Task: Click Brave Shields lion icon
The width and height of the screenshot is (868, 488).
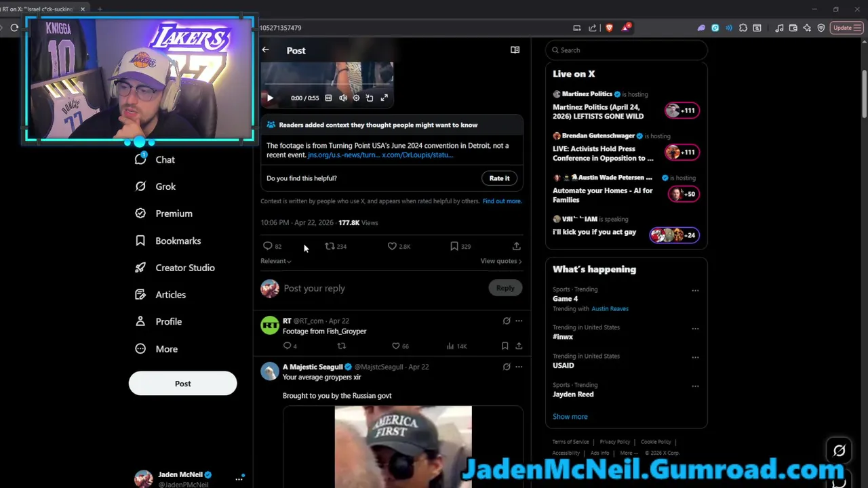Action: 609,28
